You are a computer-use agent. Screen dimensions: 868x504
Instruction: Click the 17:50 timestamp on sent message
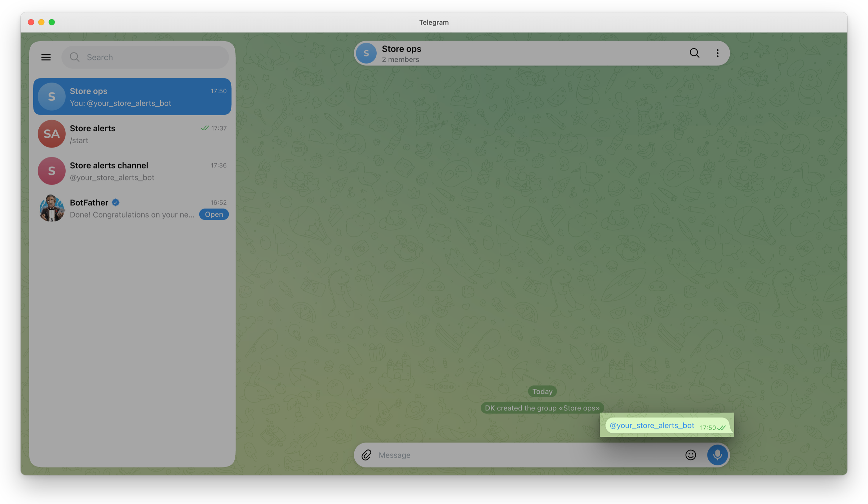tap(708, 427)
